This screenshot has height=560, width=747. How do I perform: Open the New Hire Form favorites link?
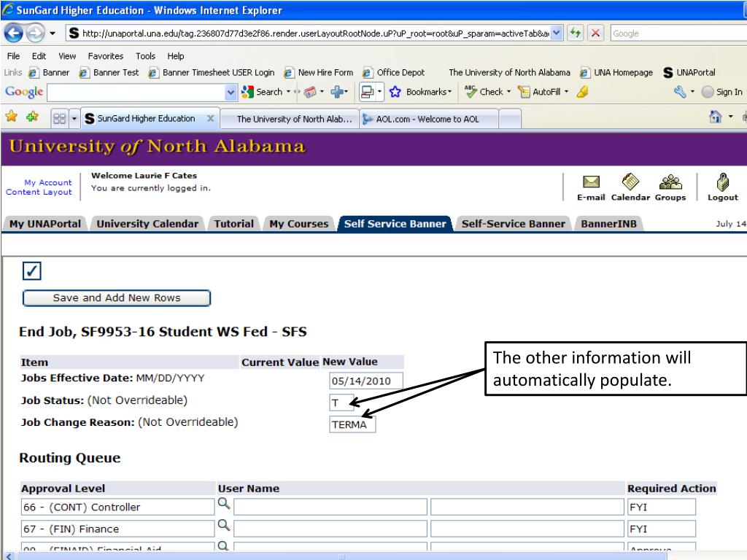coord(319,72)
